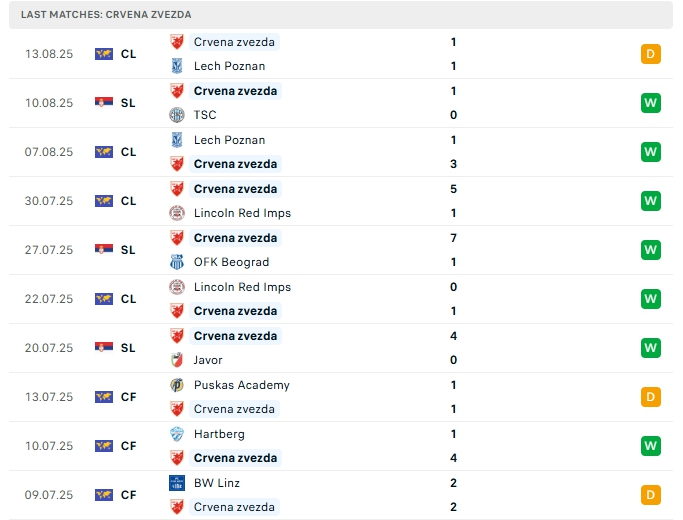Viewport: 683px width, 520px height.
Task: Click the draw badge for 13.08.25 match
Action: click(x=651, y=54)
